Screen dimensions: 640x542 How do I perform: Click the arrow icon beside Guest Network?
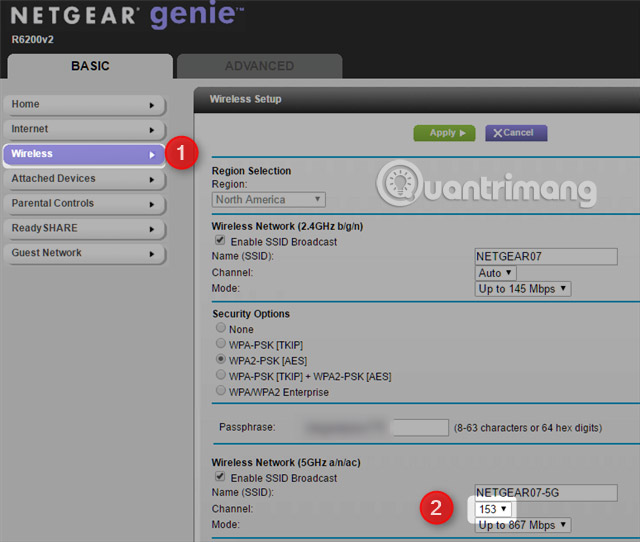pos(152,254)
